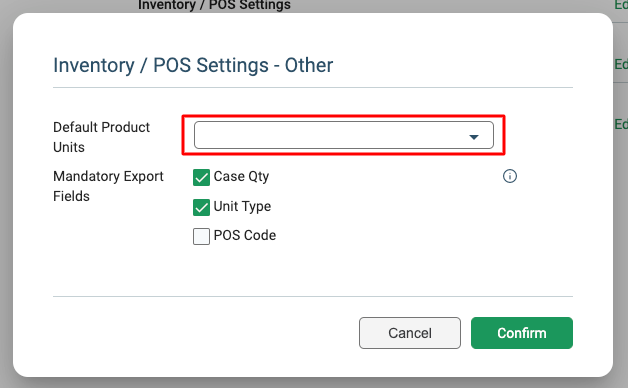Click the Unit Type label text

tap(242, 206)
